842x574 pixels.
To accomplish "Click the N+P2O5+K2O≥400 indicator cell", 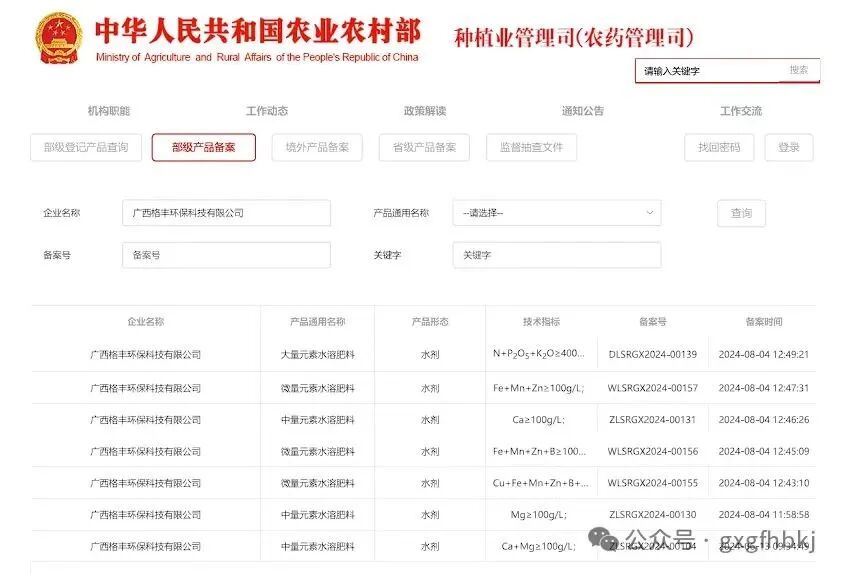I will pos(539,354).
